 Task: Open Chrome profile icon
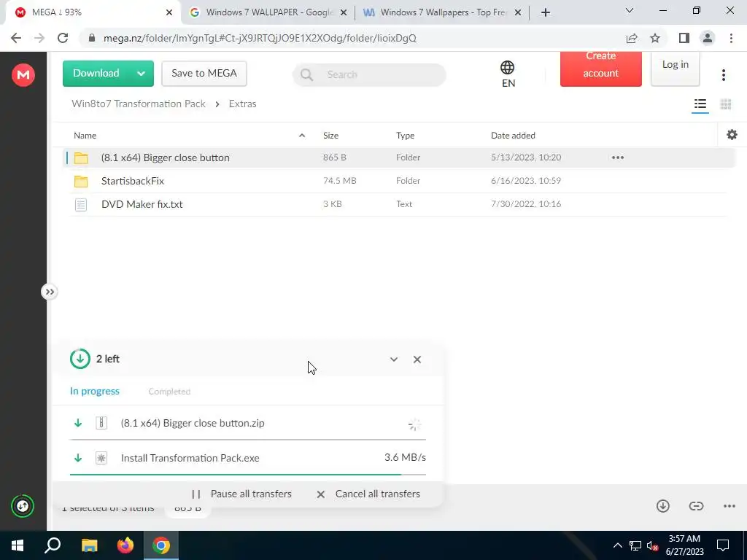[708, 38]
